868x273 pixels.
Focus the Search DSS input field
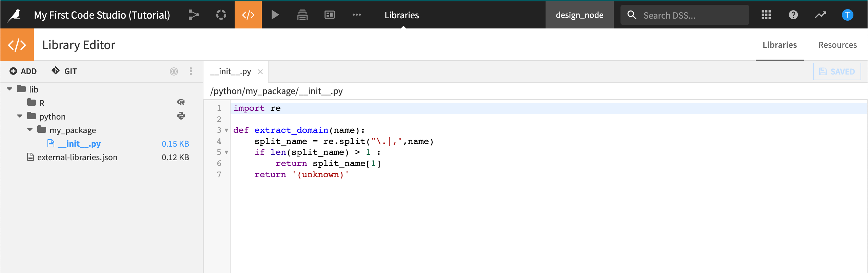685,15
